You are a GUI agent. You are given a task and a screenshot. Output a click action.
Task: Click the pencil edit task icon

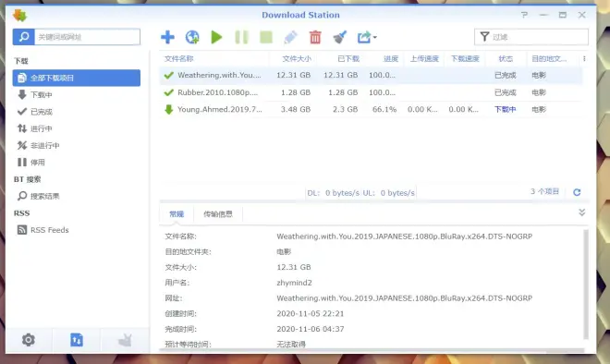click(290, 37)
